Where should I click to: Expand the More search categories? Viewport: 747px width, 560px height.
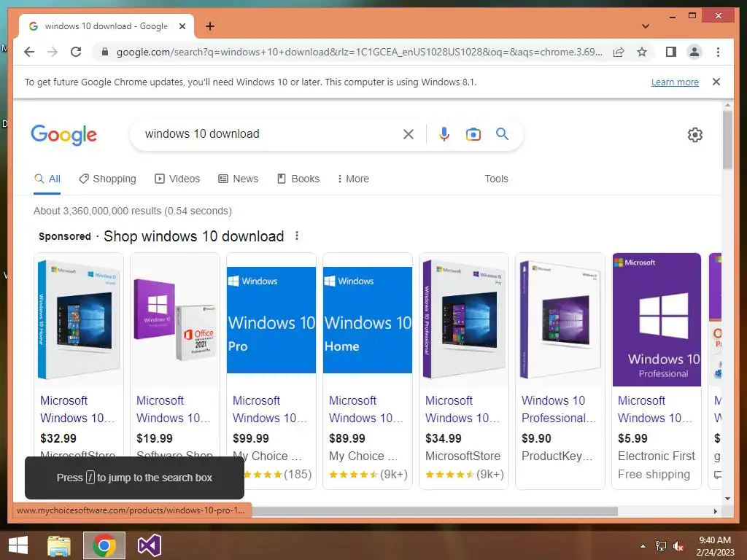(353, 179)
